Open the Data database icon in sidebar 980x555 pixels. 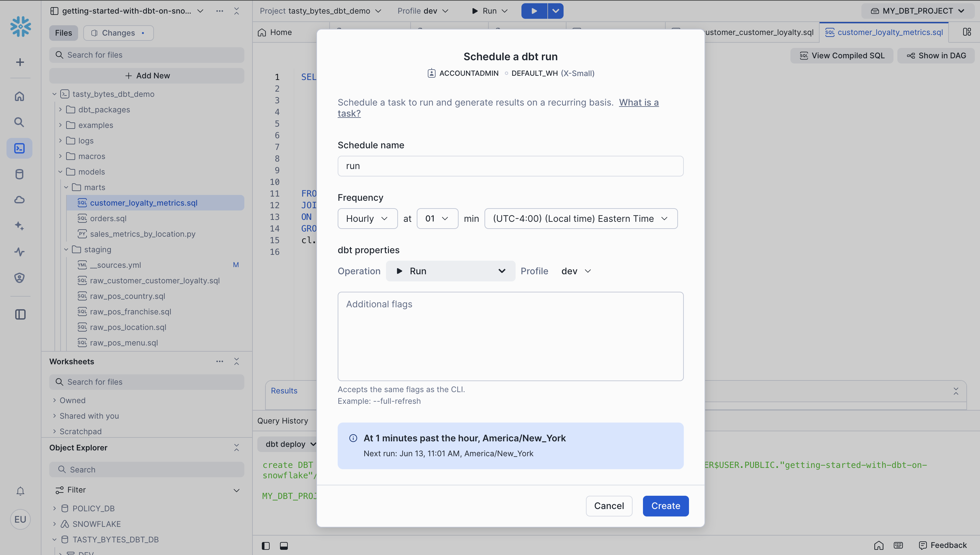[19, 174]
